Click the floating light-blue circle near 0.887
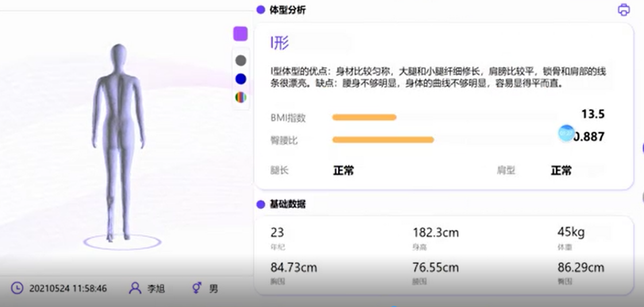Screen dimensions: 644x307 pos(566,133)
